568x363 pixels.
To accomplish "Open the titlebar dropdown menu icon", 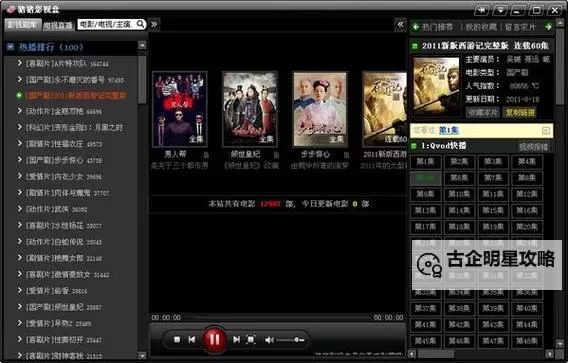I will pyautogui.click(x=500, y=10).
